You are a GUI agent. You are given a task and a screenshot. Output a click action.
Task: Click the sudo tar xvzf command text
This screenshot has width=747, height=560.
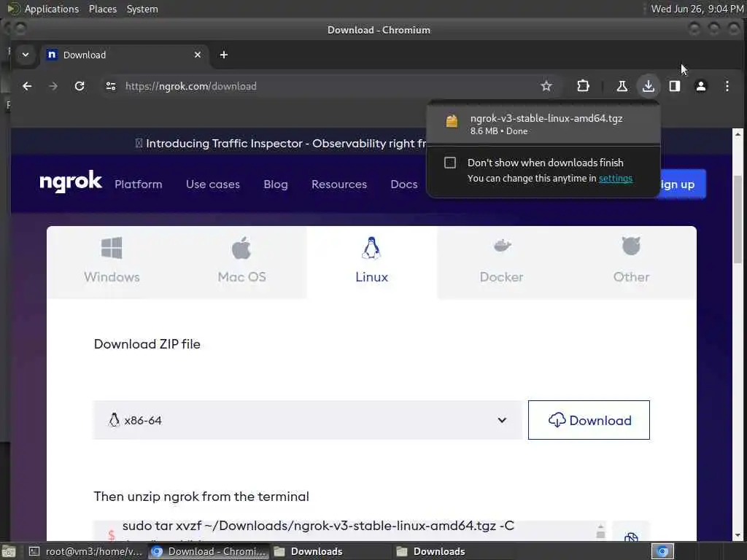pos(318,526)
